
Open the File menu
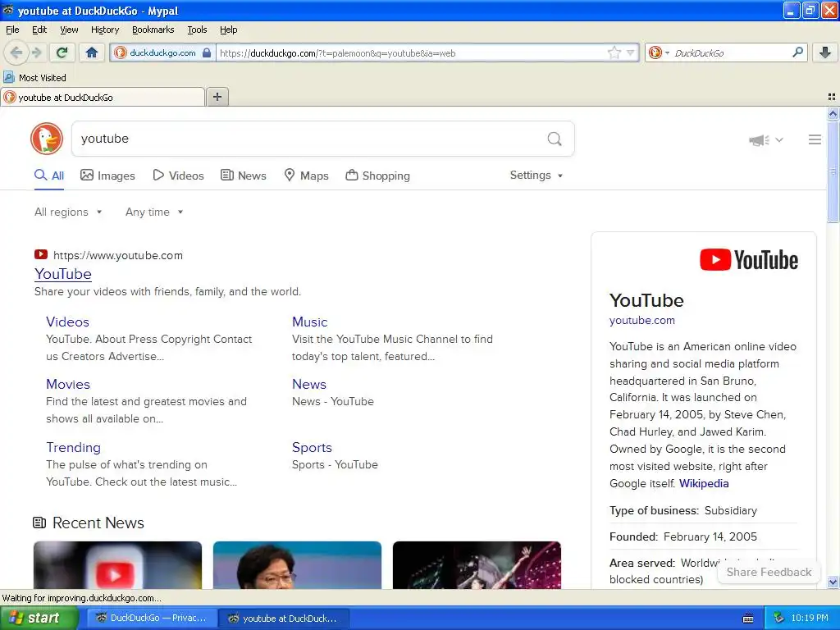pos(12,30)
